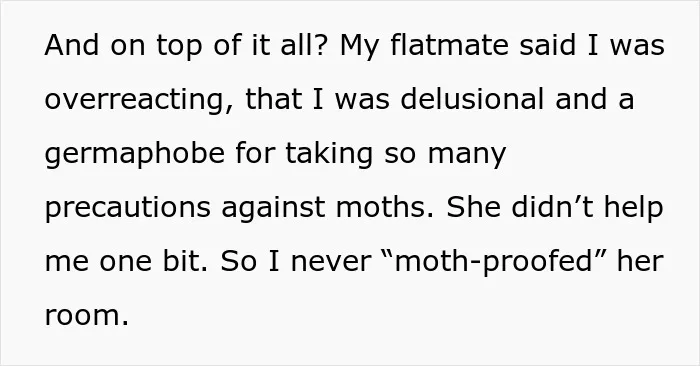
Task: Click the word "top" in the first line
Action: coord(179,46)
